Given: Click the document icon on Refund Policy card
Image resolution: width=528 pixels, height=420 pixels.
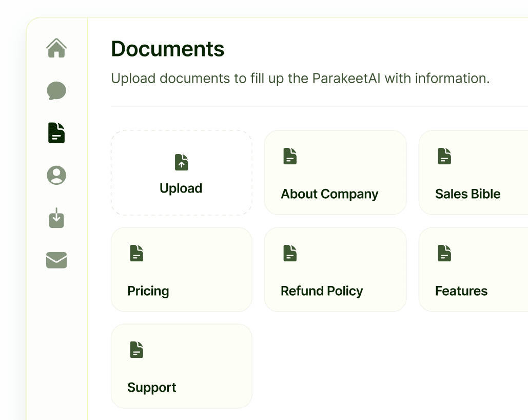Looking at the screenshot, I should (x=289, y=253).
